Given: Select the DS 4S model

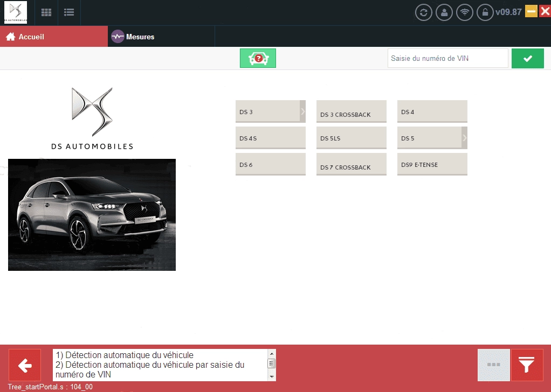Looking at the screenshot, I should point(271,138).
